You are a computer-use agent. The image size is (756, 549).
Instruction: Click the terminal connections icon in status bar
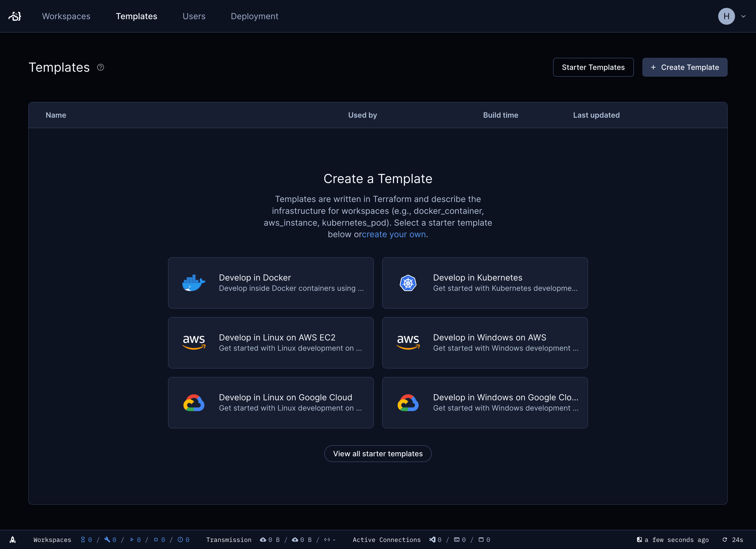(457, 540)
